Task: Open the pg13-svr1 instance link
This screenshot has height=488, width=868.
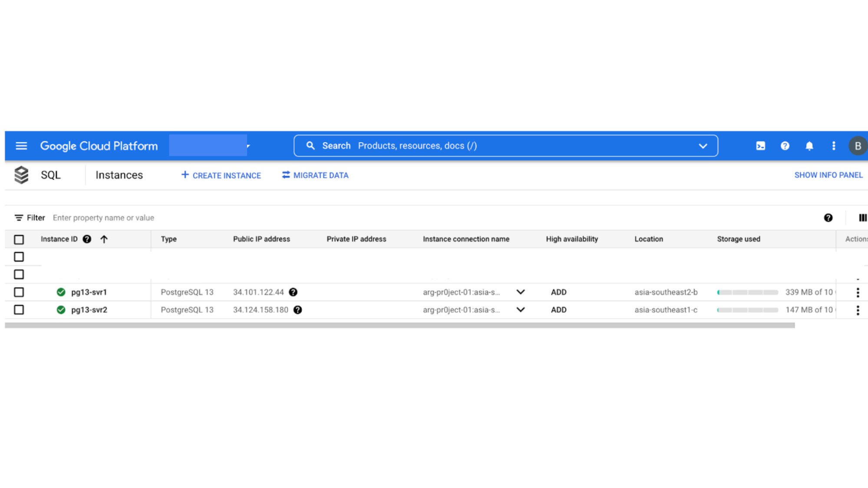Action: pos(89,292)
